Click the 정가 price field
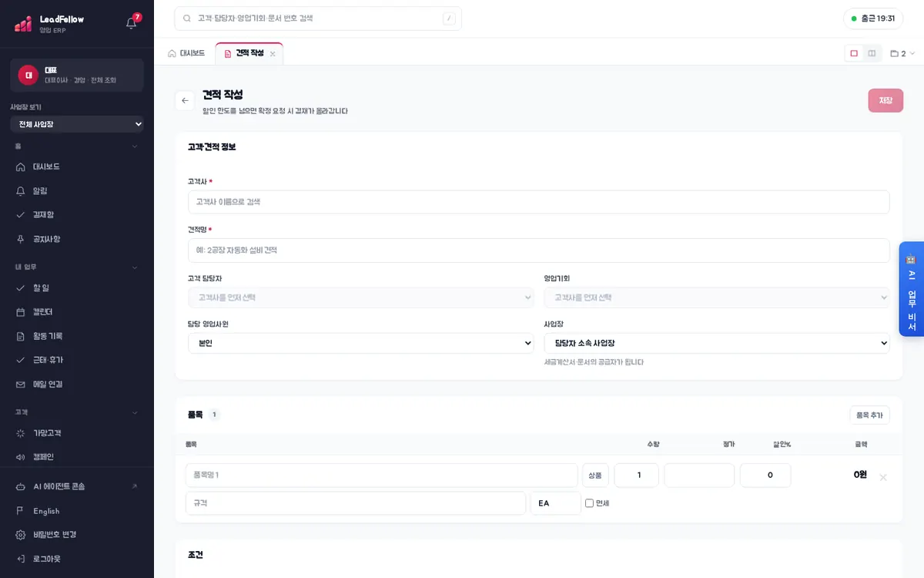 pos(699,476)
